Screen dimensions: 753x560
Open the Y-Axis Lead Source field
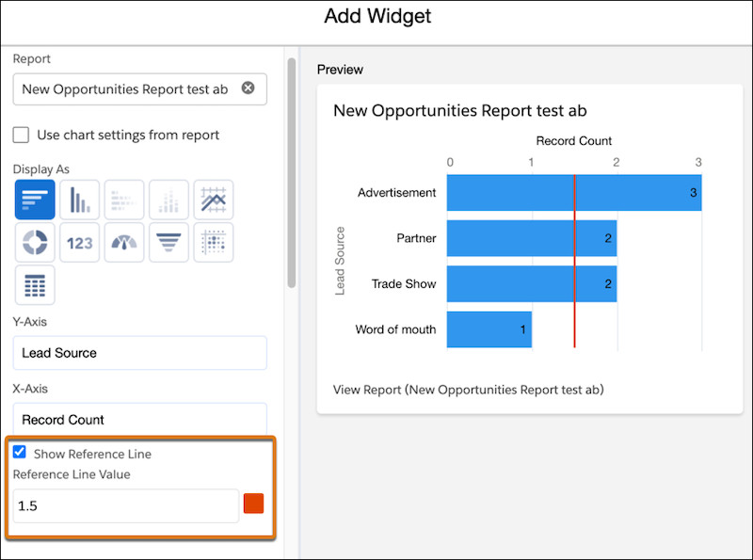pyautogui.click(x=139, y=353)
